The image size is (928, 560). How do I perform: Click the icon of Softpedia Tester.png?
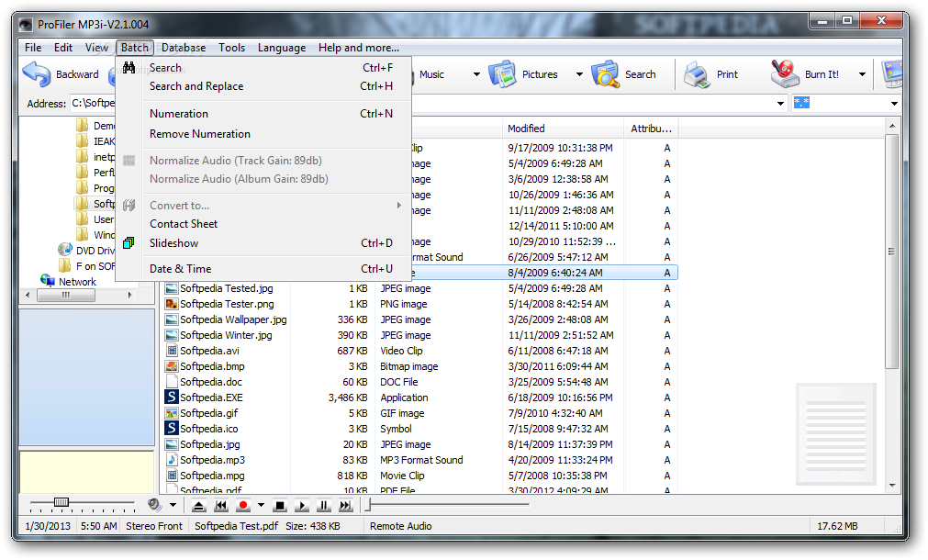click(x=172, y=304)
